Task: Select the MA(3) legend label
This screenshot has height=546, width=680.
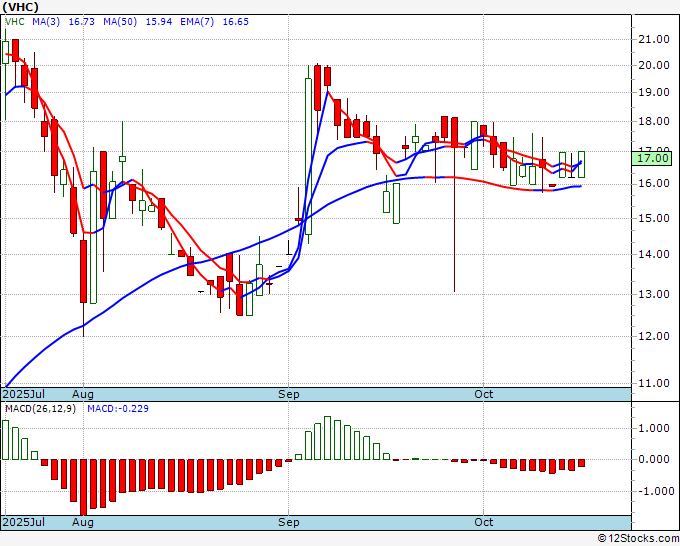Action: click(x=46, y=22)
